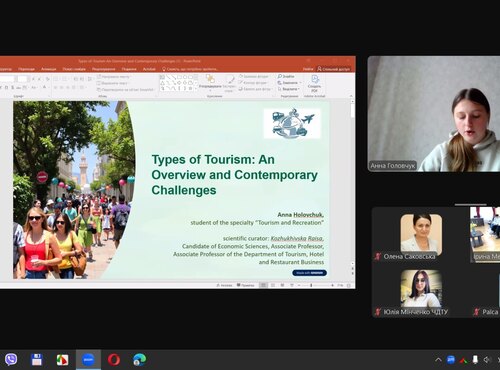Open the Shape Effects dropdown
Viewport: 500px width, 370px height.
(x=256, y=89)
